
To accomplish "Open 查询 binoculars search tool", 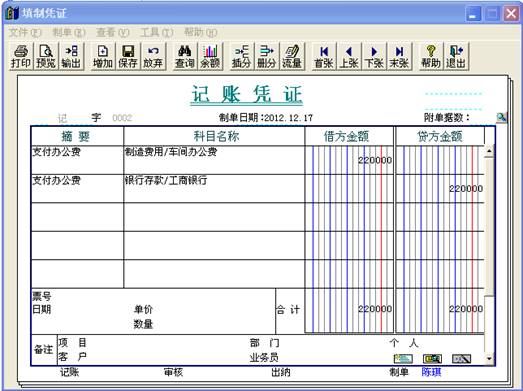I will pyautogui.click(x=185, y=56).
